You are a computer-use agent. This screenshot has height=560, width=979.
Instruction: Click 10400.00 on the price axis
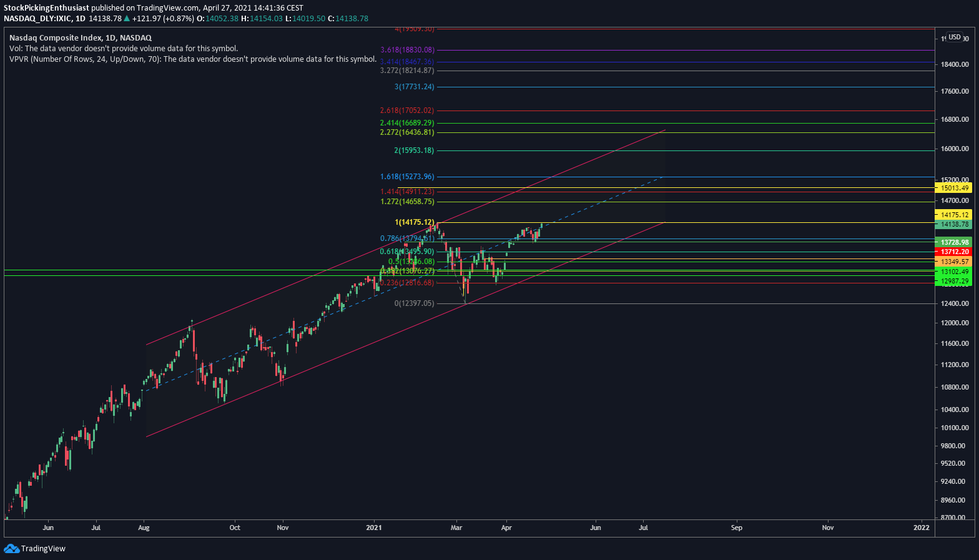[955, 410]
